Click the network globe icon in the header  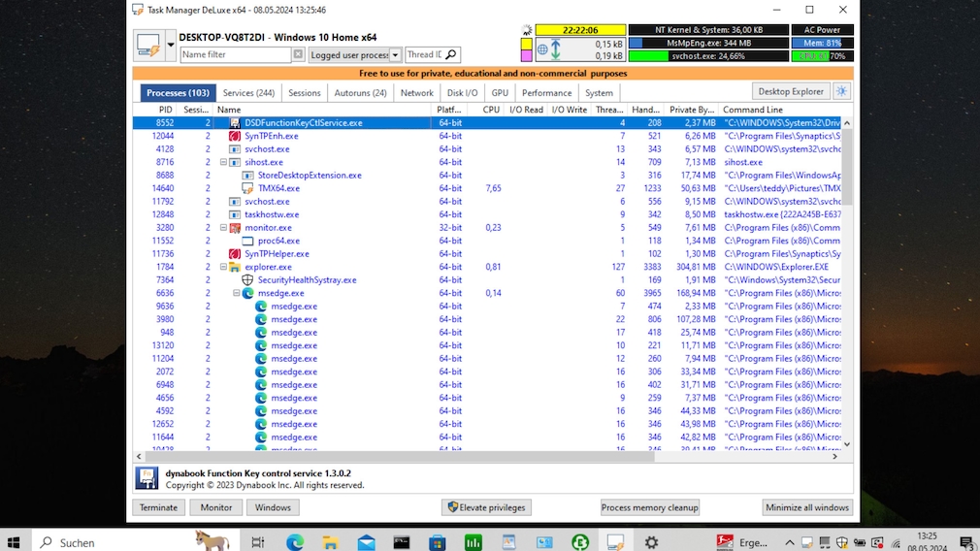542,49
